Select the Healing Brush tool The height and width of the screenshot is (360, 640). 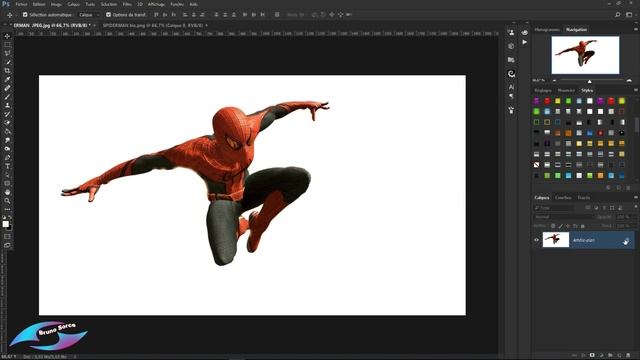pos(7,88)
